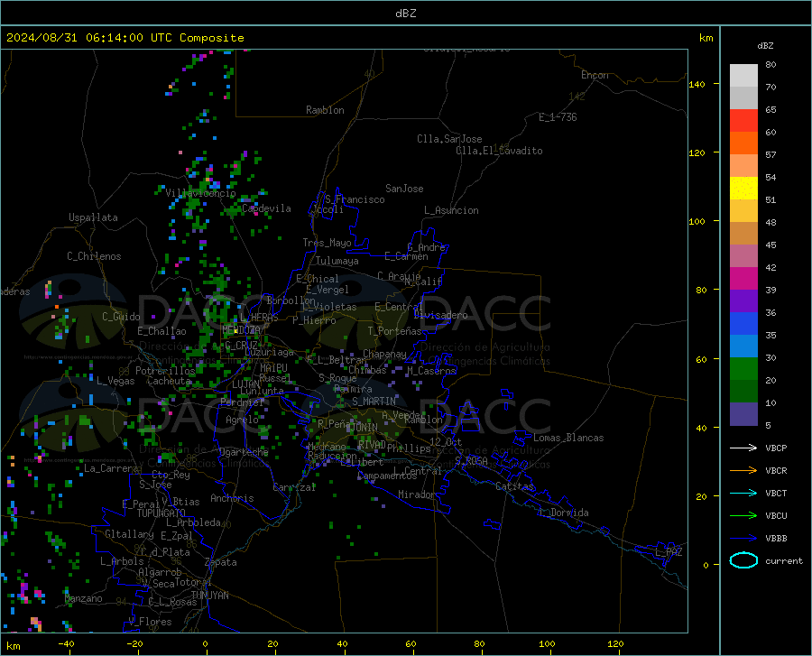This screenshot has height=656, width=812.
Task: Click the Ramblon label near top
Action: click(x=325, y=110)
